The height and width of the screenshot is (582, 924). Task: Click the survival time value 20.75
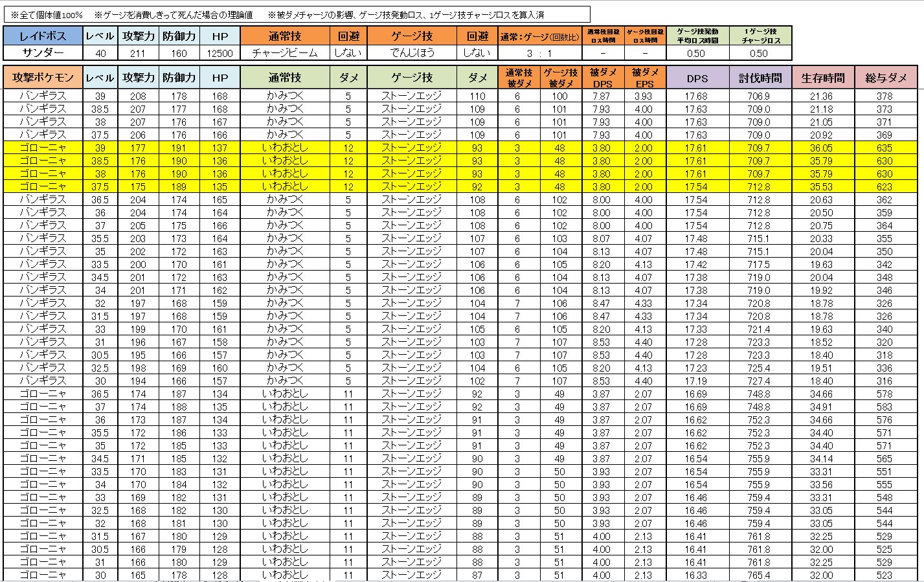822,225
